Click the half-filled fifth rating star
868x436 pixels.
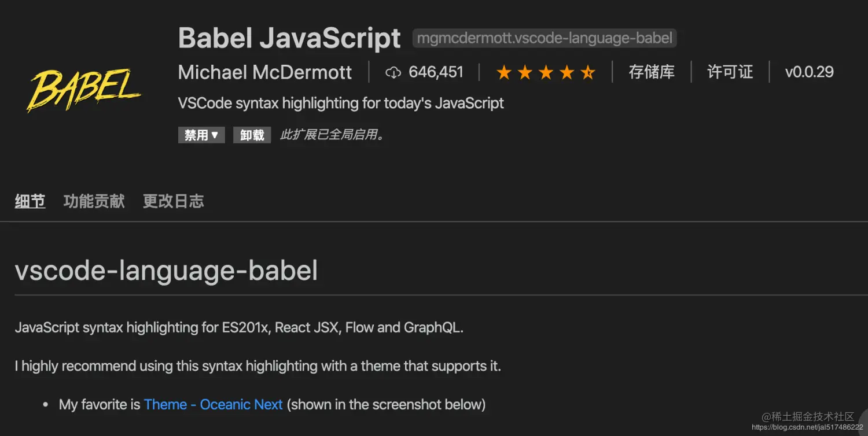coord(587,72)
